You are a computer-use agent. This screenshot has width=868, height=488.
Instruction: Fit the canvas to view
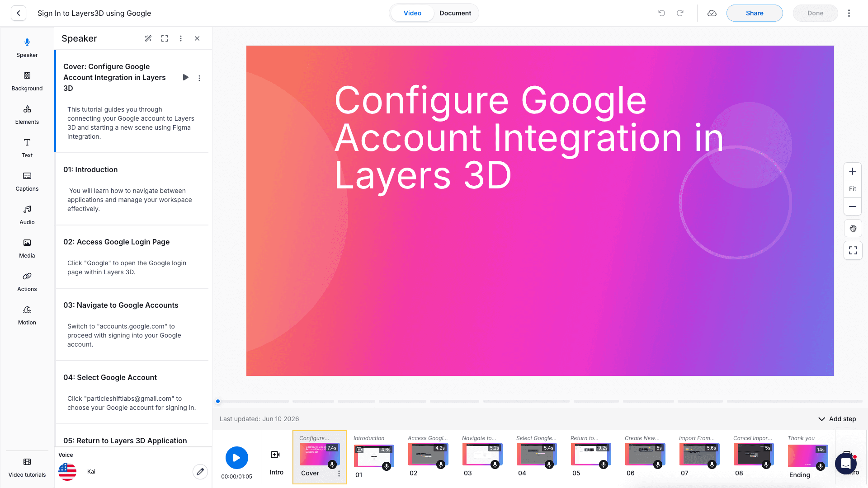(x=853, y=189)
